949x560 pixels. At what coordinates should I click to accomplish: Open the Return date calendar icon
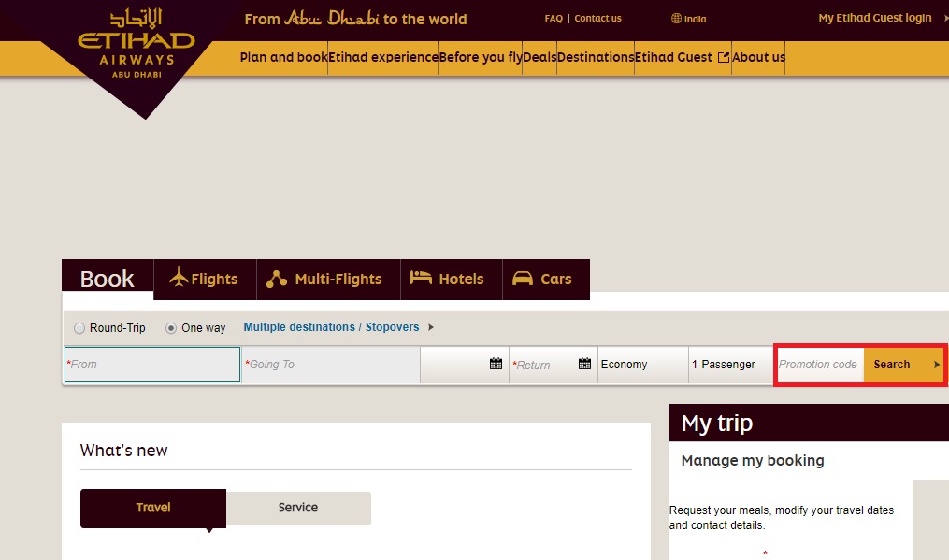584,364
